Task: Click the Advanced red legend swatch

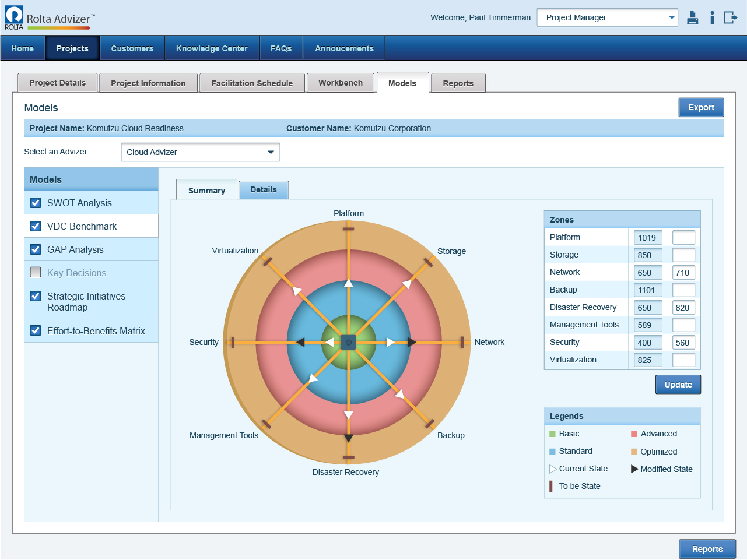Action: [x=634, y=434]
